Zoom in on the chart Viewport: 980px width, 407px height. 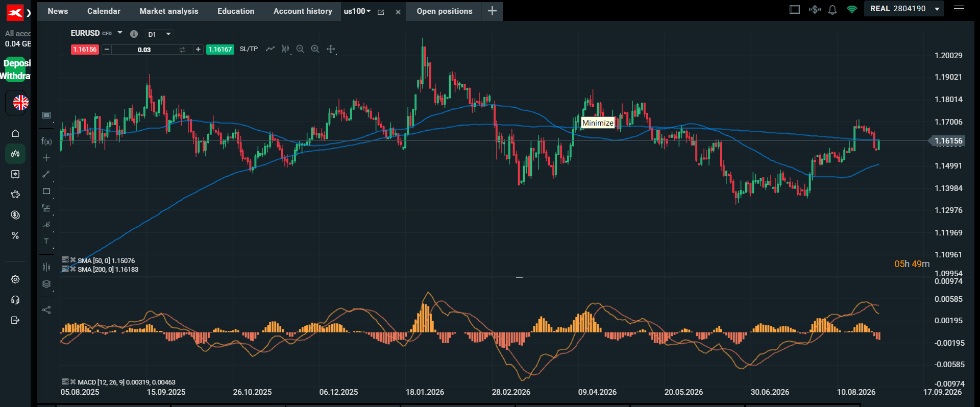[x=315, y=49]
